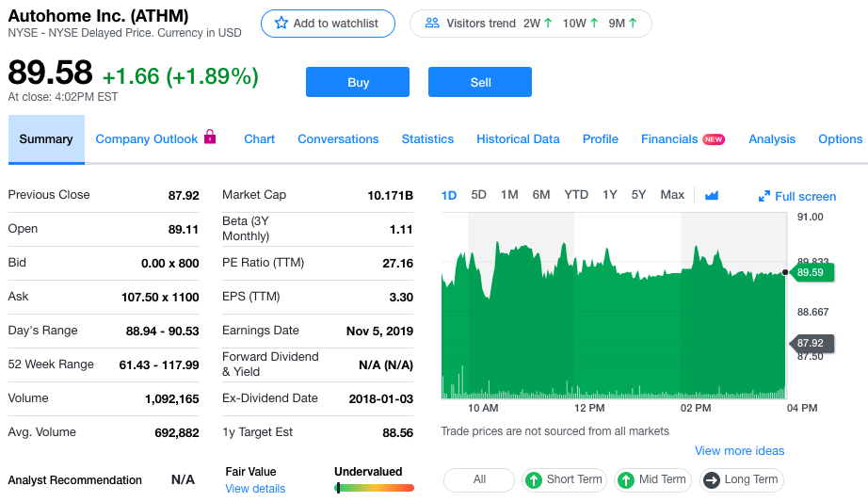Screen dimensions: 868x502
Task: Click the 1y Target Est value 88.56
Action: coord(397,432)
